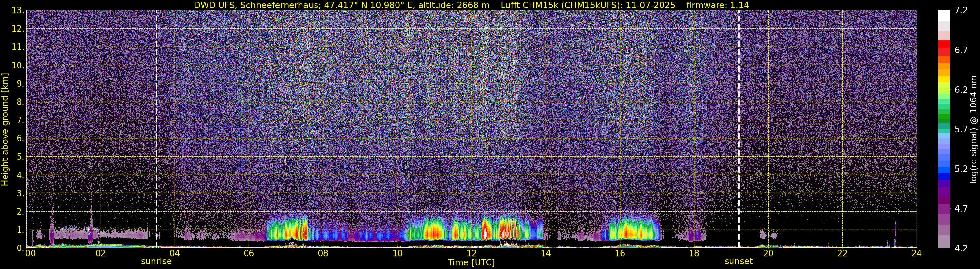Select the "22" time axis tick label
This screenshot has width=980, height=269.
[x=842, y=253]
